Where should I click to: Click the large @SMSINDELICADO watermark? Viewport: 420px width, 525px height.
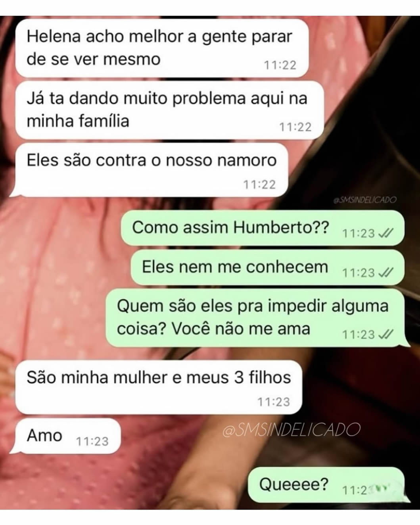coord(292,430)
